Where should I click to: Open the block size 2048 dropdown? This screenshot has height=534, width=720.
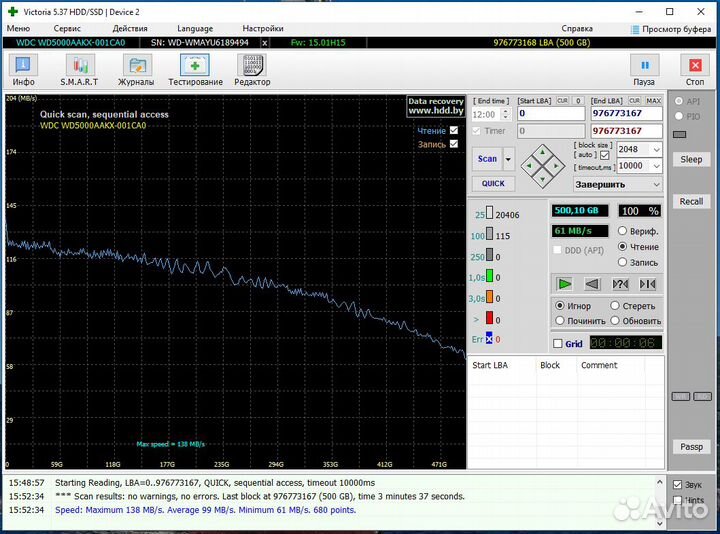coord(657,150)
